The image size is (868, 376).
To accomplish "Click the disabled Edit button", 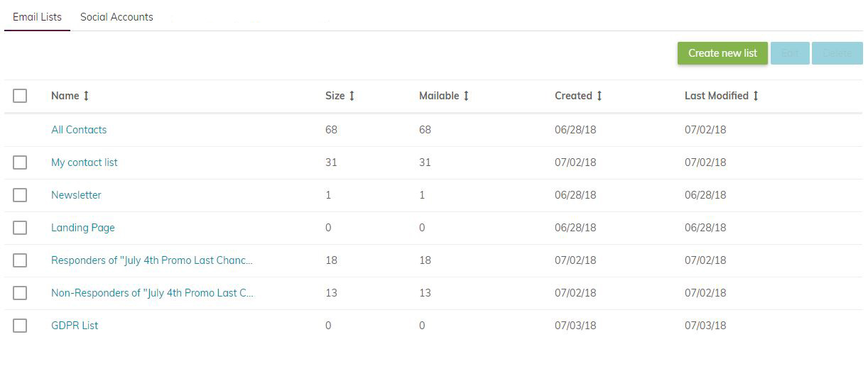I will click(790, 53).
